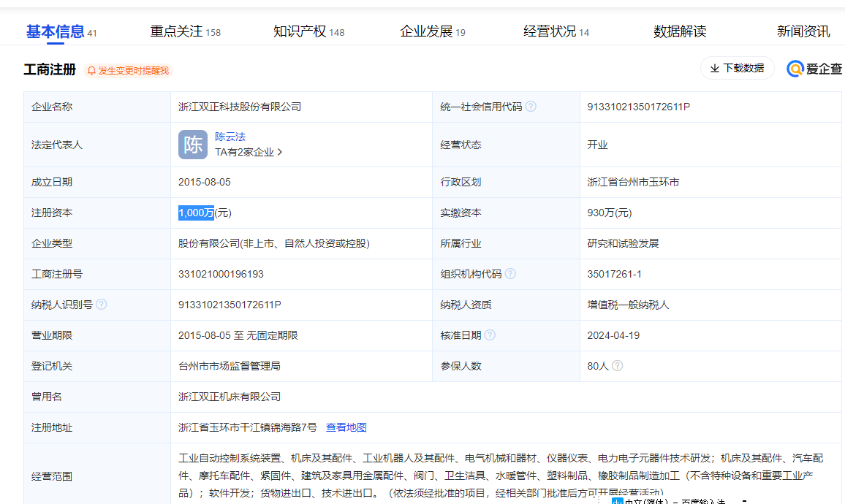845x504 pixels.
Task: Click the help icon beside 纳税人识别号
Action: pos(102,305)
